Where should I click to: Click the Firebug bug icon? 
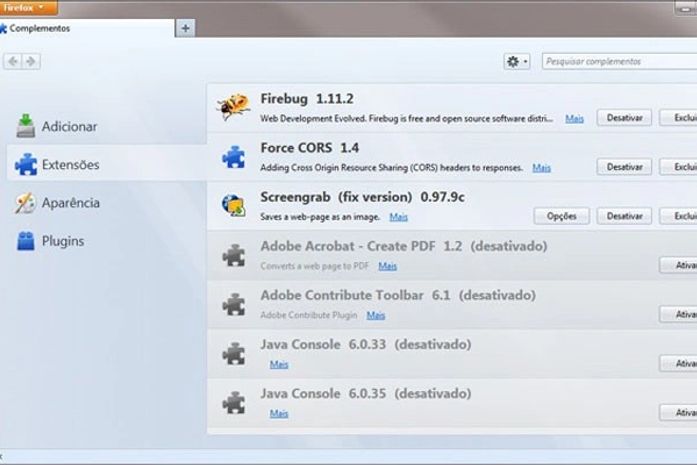(234, 107)
